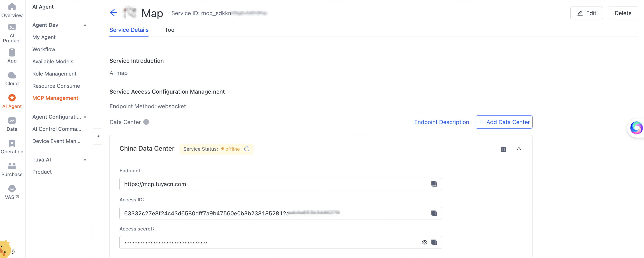The image size is (644, 258).
Task: Click the Map service logo thumbnail
Action: [130, 13]
